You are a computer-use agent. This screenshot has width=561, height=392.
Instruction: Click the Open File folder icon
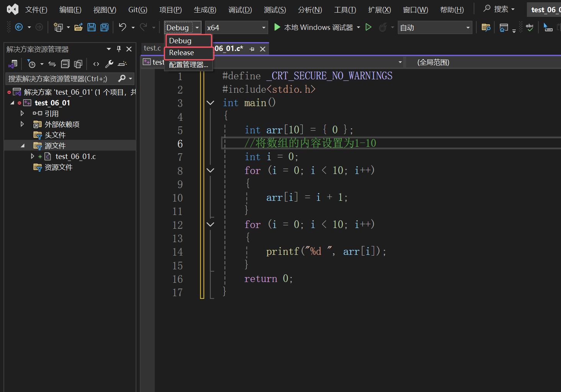79,27
